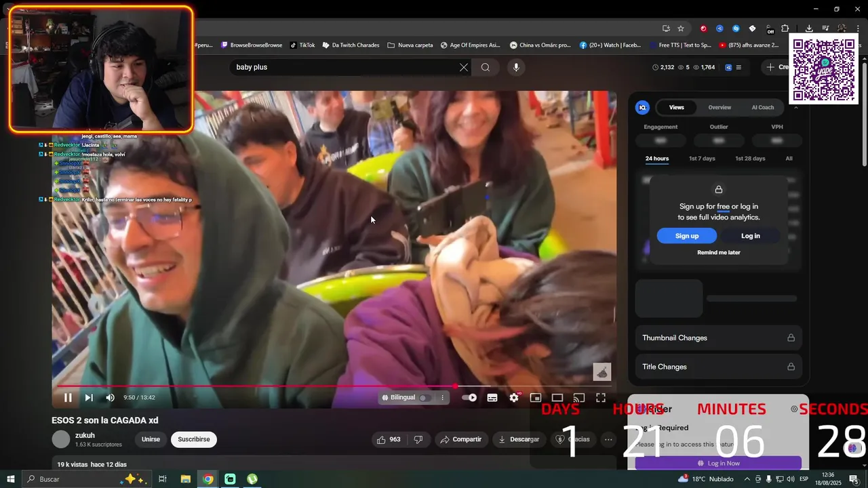The image size is (868, 488).
Task: Open the 'Nueva carpeta' bookmark folder
Action: (x=410, y=45)
